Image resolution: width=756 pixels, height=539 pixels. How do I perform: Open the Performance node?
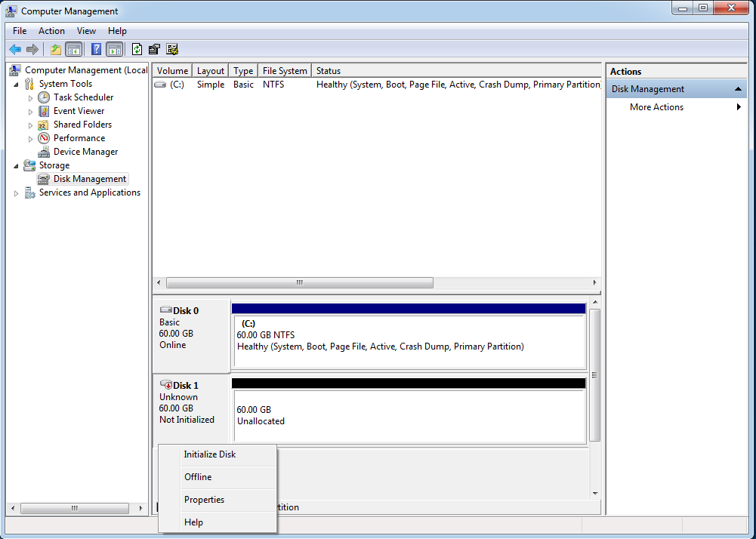tap(79, 138)
